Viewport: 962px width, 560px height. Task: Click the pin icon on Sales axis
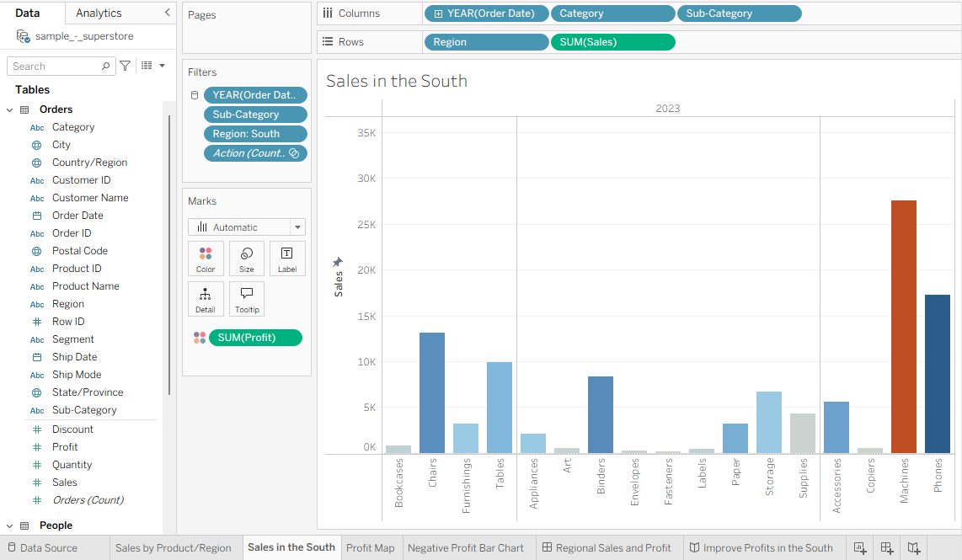(338, 263)
